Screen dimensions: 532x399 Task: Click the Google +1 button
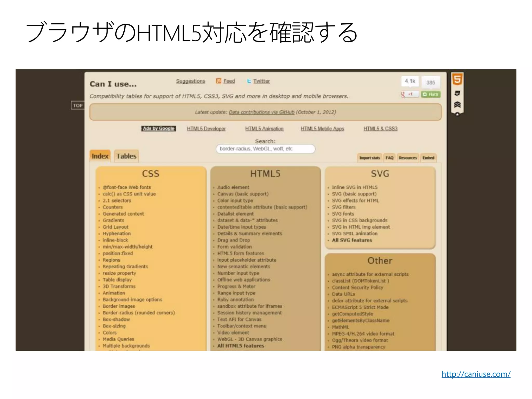(x=410, y=94)
